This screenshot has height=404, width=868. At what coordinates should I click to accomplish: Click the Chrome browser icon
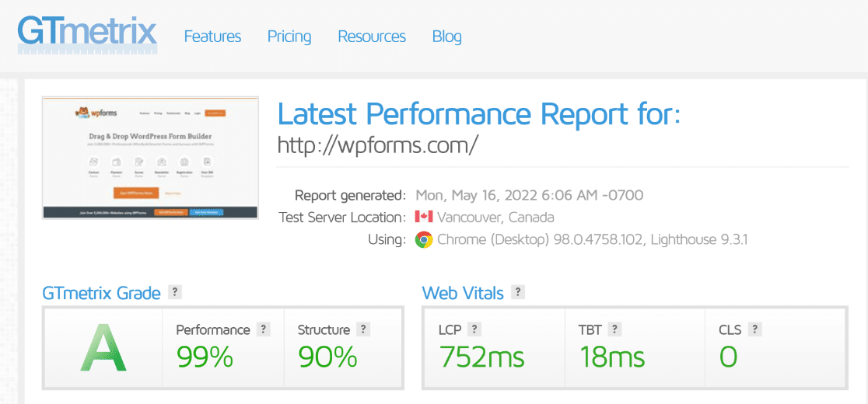point(423,240)
